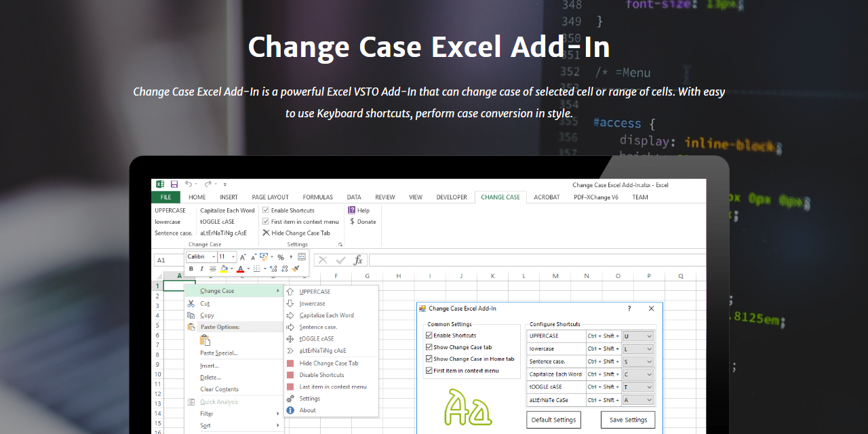
Task: Click the Name Box showing A1
Action: coord(168,260)
